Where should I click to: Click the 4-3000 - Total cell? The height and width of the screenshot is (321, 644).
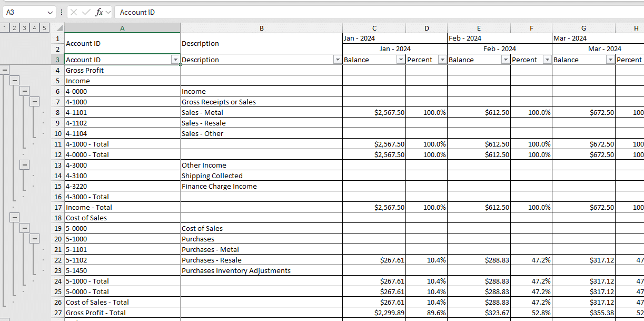pos(122,197)
